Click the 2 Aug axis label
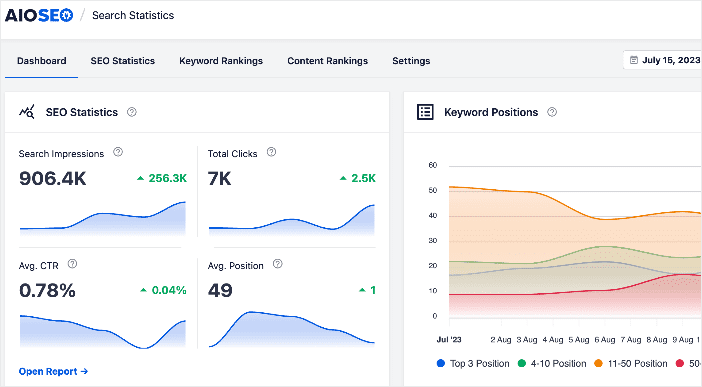This screenshot has width=702, height=387. [x=501, y=340]
